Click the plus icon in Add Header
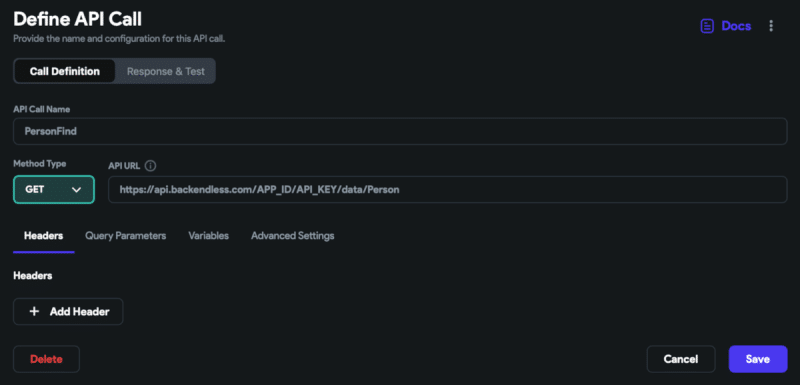 tap(34, 312)
